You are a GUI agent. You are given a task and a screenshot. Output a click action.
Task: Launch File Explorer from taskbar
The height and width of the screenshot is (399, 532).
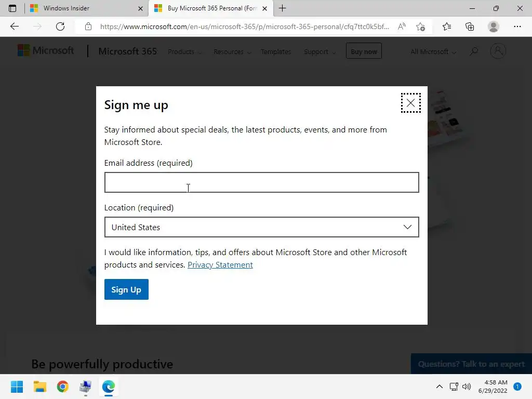pos(39,387)
